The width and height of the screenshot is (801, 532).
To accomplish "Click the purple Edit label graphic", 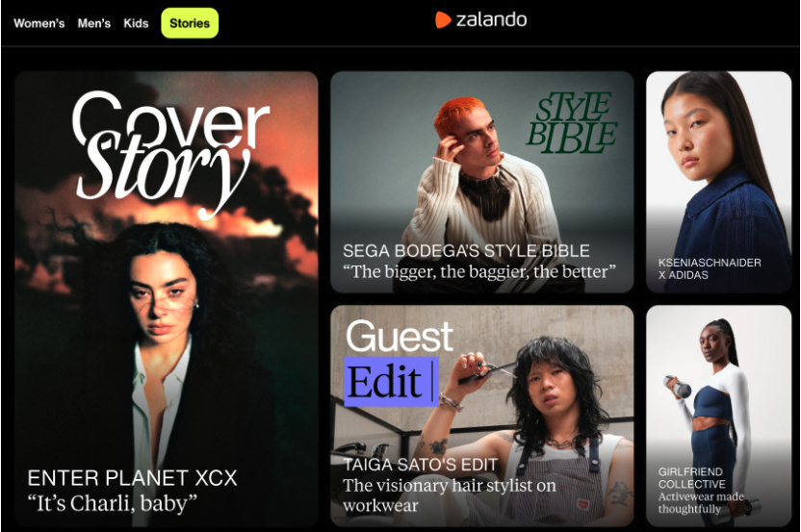I will [391, 381].
